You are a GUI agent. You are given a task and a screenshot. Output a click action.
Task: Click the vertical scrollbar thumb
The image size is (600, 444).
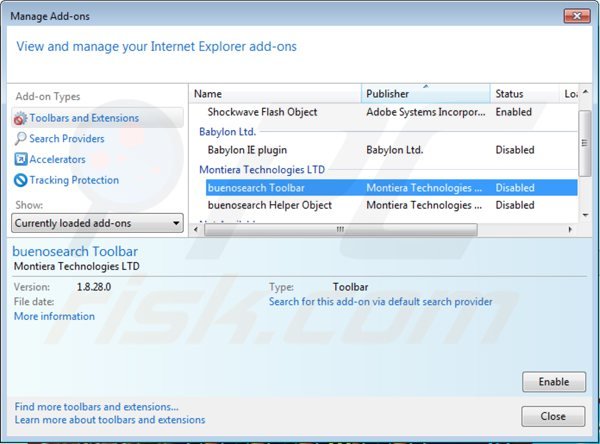pyautogui.click(x=585, y=143)
